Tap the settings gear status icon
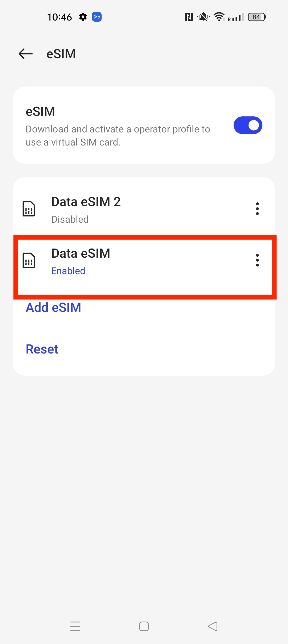The image size is (288, 644). click(x=83, y=17)
